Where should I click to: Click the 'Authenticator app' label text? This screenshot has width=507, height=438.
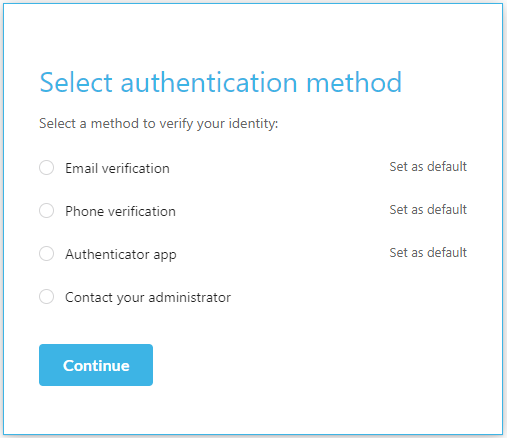tap(121, 255)
